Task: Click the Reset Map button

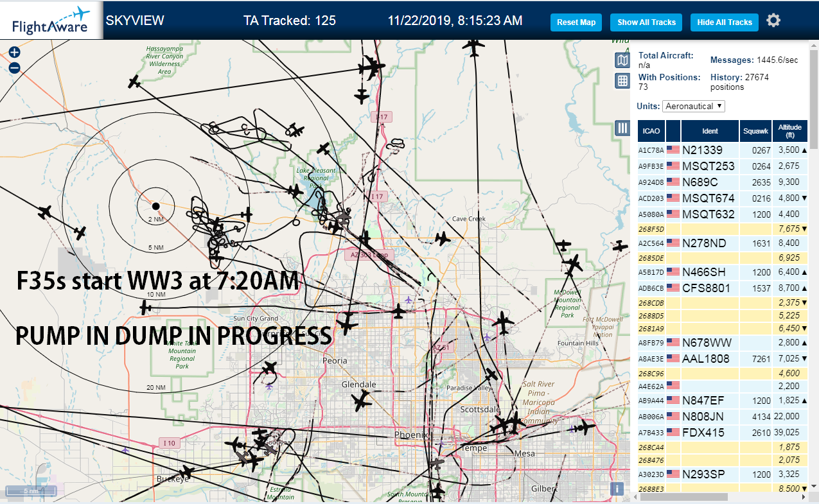Action: [x=576, y=22]
